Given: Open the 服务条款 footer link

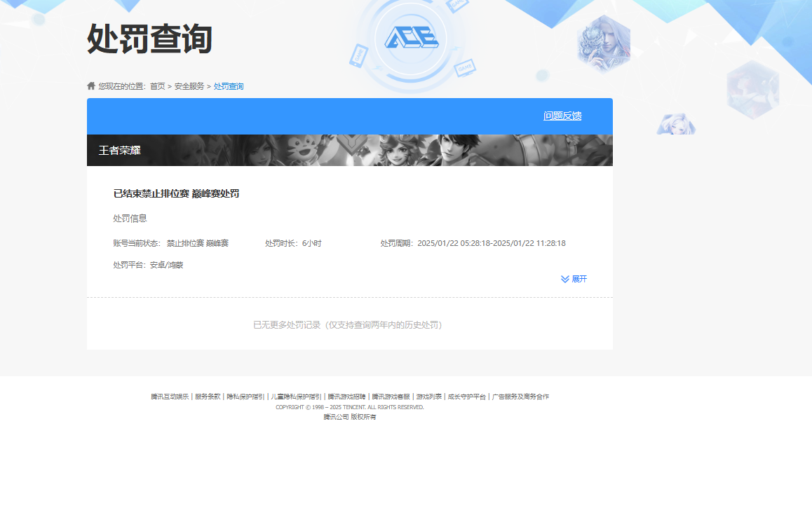Looking at the screenshot, I should [x=208, y=396].
